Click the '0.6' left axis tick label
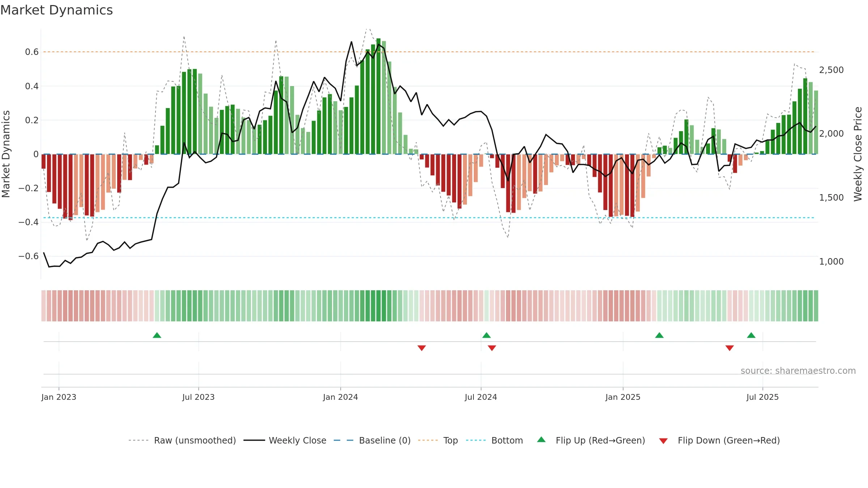This screenshot has height=488, width=868. point(32,52)
